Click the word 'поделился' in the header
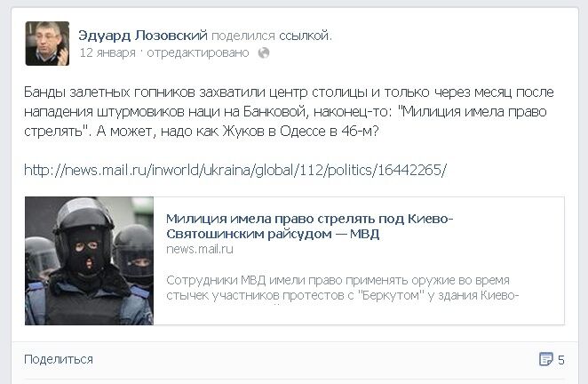 [x=243, y=36]
